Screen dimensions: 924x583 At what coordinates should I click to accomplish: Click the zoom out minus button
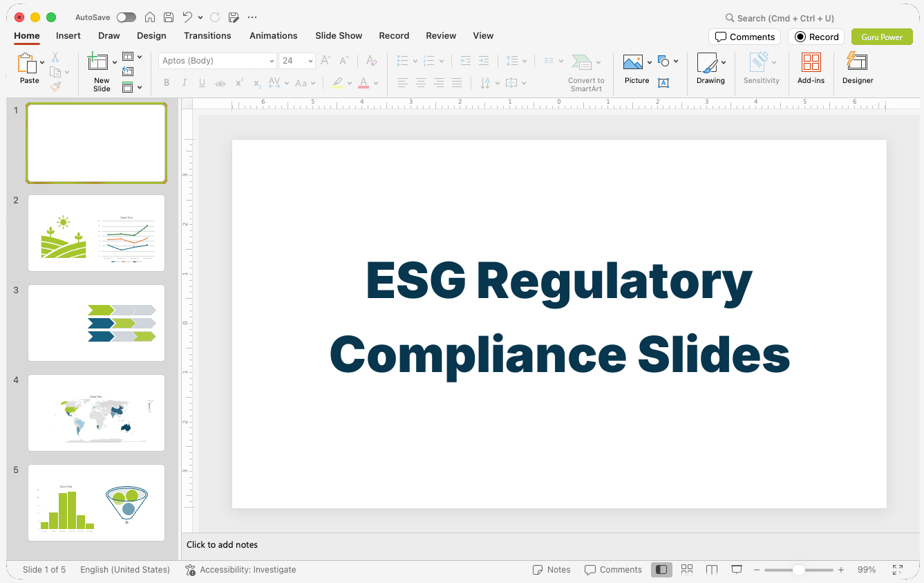(757, 570)
